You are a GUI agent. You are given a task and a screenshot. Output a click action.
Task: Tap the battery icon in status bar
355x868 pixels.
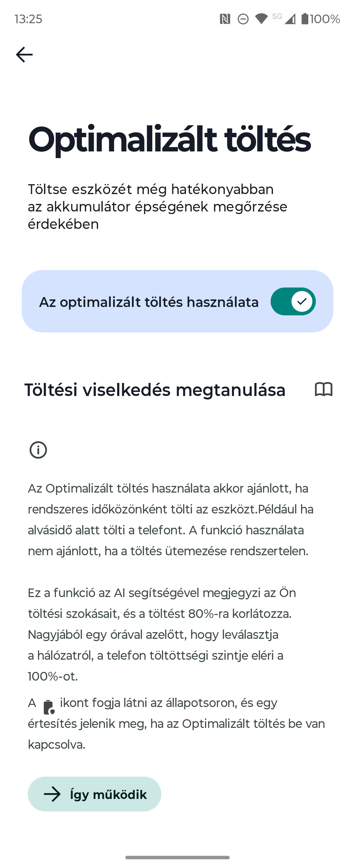[305, 19]
